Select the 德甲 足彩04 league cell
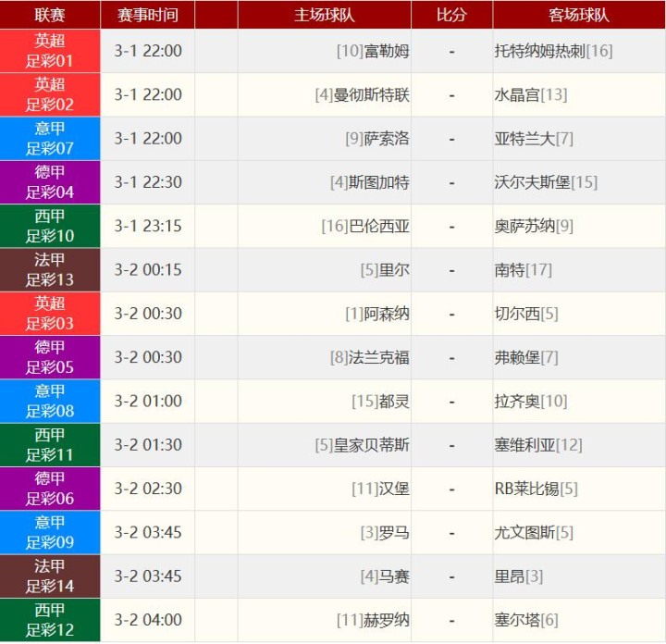The height and width of the screenshot is (644, 666). pyautogui.click(x=50, y=182)
